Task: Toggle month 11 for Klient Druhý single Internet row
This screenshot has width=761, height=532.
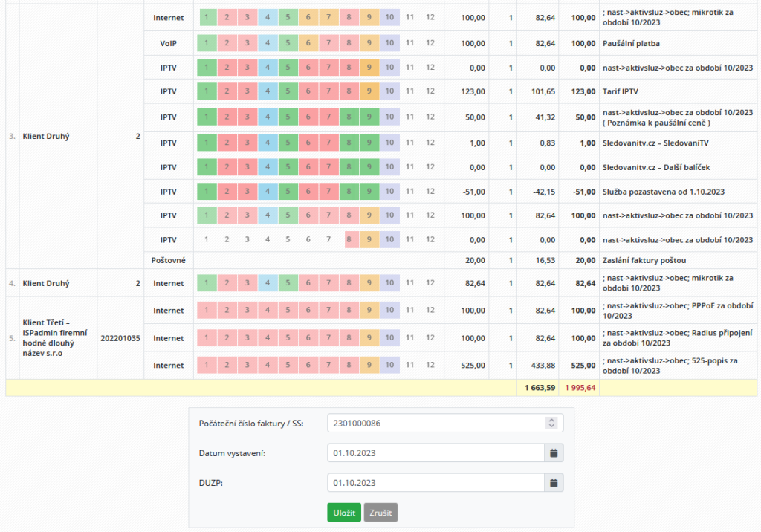Action: point(409,283)
